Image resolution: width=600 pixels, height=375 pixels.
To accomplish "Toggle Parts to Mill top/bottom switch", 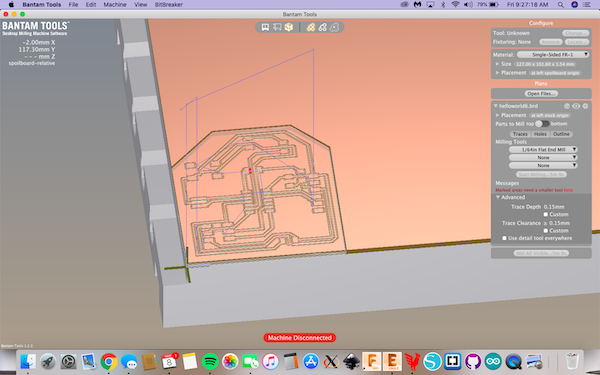I will (542, 124).
